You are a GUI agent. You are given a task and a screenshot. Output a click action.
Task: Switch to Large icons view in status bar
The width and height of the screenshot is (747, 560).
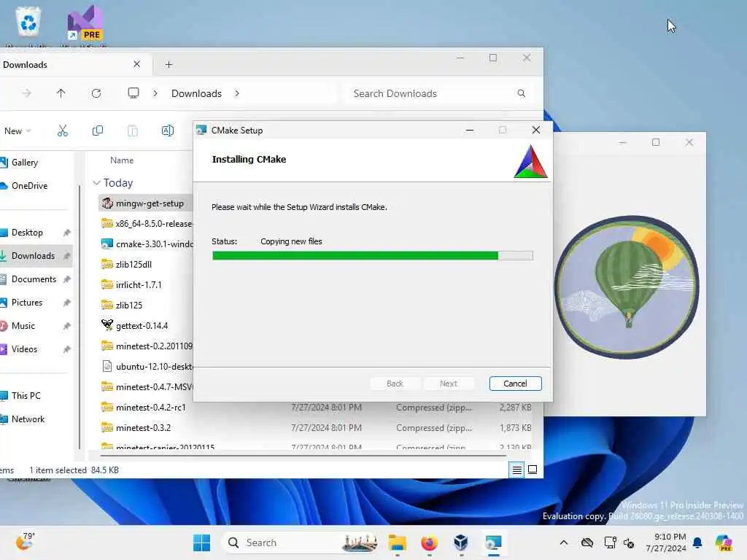pyautogui.click(x=533, y=470)
